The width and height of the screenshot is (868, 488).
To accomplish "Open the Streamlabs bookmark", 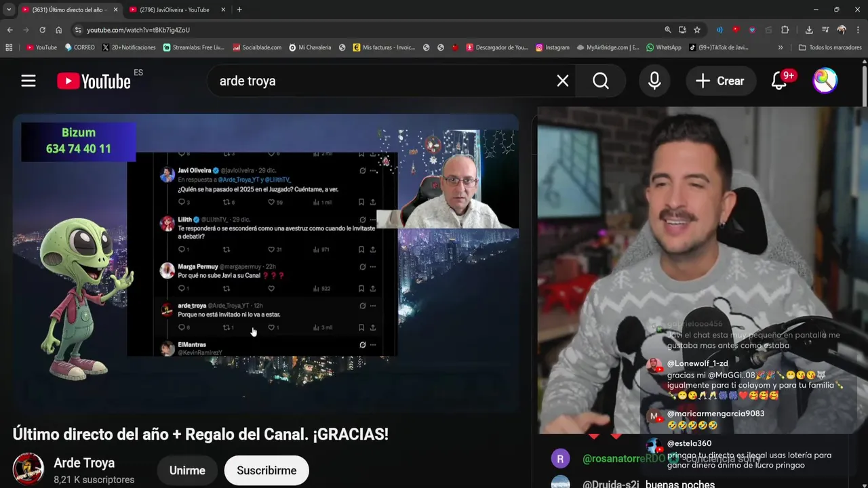I will point(193,47).
